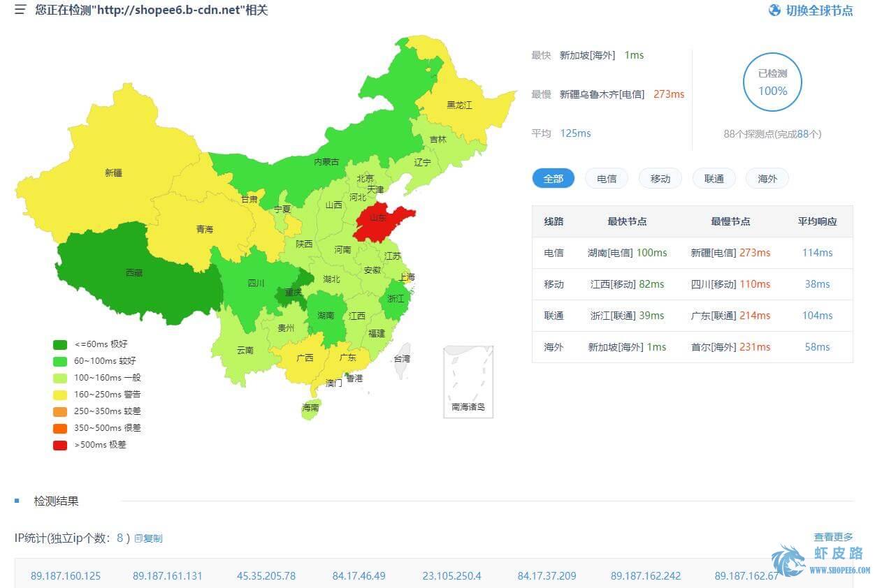Click the 114ms average response value
The width and height of the screenshot is (882, 588).
tap(817, 253)
